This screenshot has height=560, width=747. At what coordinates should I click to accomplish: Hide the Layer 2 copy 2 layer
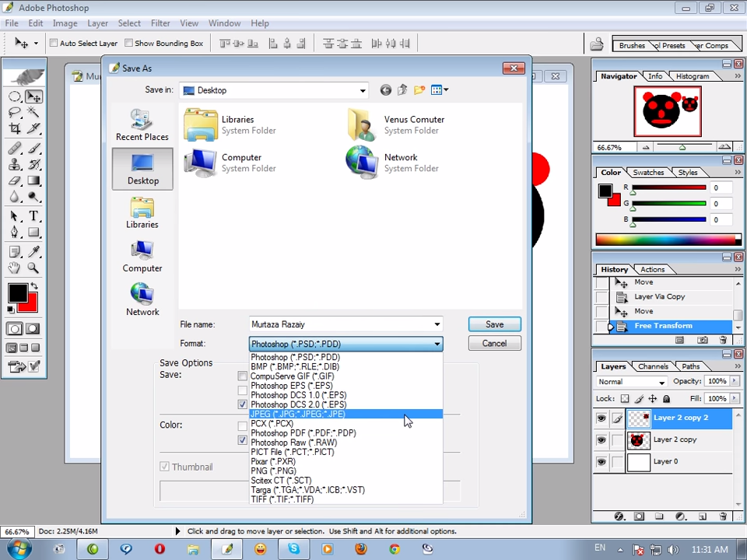pyautogui.click(x=601, y=418)
